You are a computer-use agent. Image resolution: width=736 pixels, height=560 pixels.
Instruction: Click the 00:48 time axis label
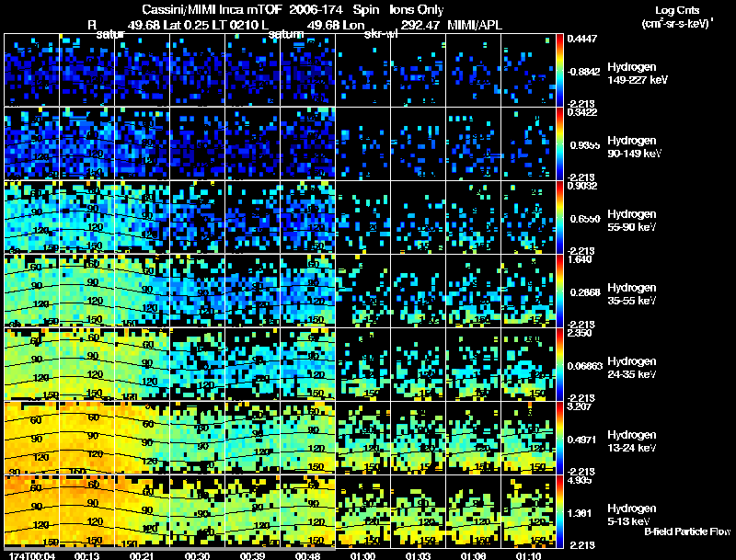point(308,555)
